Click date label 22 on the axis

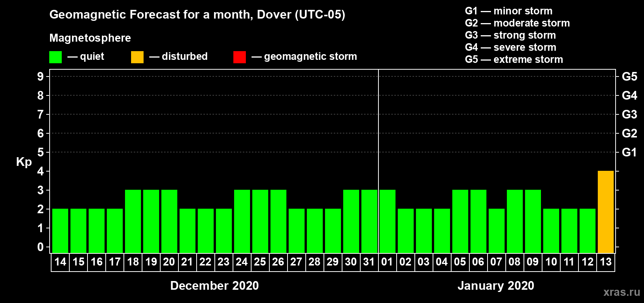point(206,262)
